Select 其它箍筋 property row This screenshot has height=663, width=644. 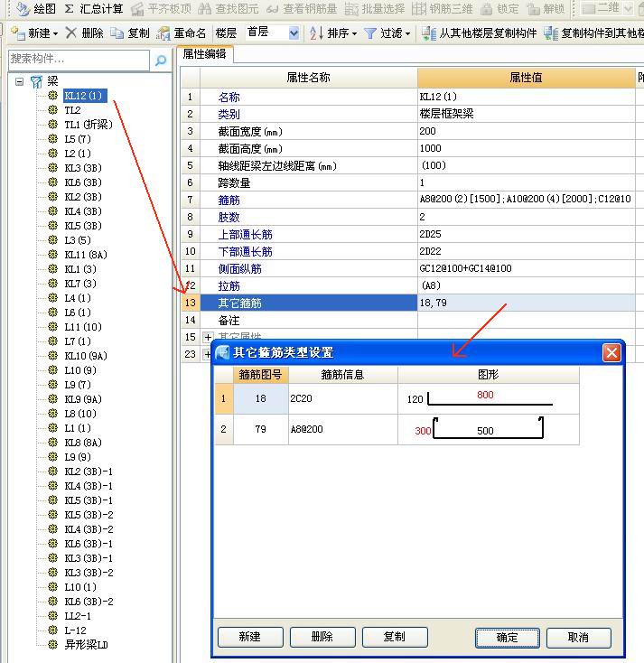pos(308,303)
